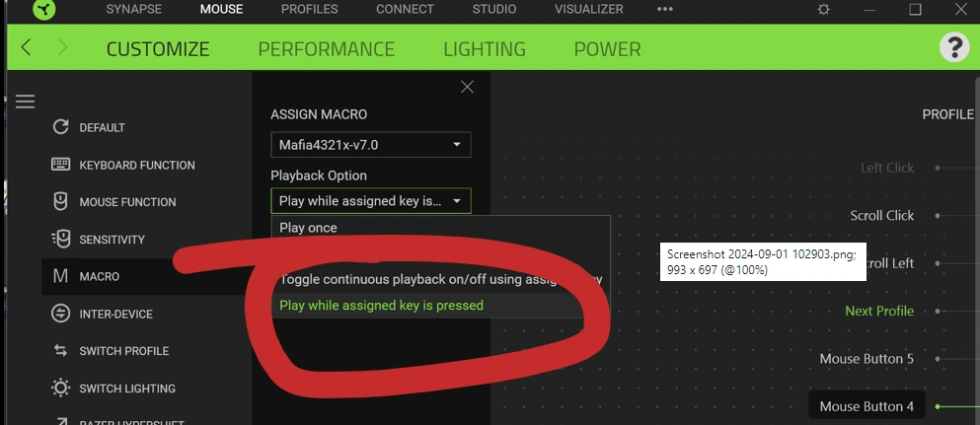
Task: Open the Playback Option dropdown
Action: coord(371,201)
